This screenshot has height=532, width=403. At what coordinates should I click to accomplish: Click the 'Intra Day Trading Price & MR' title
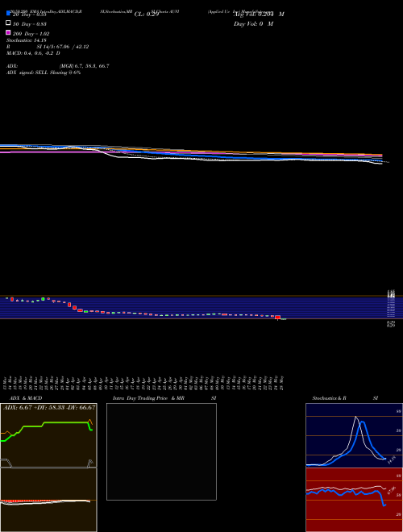(148, 398)
